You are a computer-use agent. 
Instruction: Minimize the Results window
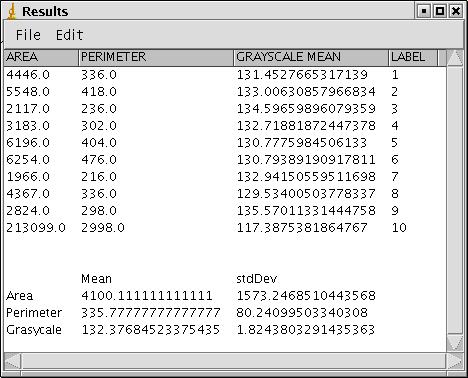[x=424, y=11]
